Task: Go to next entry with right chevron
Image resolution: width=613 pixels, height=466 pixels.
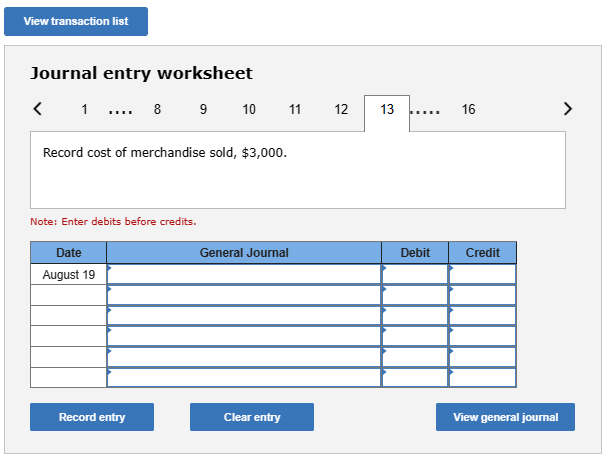Action: pyautogui.click(x=568, y=109)
